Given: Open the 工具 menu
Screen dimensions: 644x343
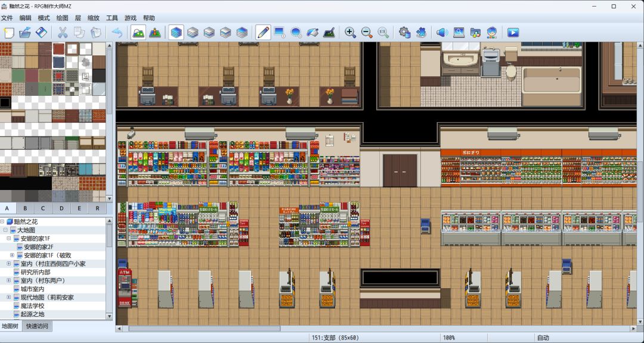Looking at the screenshot, I should 112,18.
